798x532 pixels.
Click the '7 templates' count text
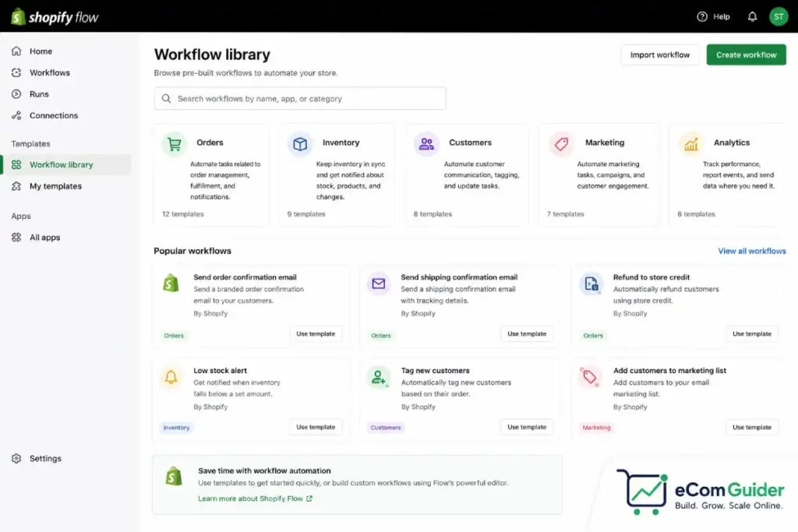point(566,214)
